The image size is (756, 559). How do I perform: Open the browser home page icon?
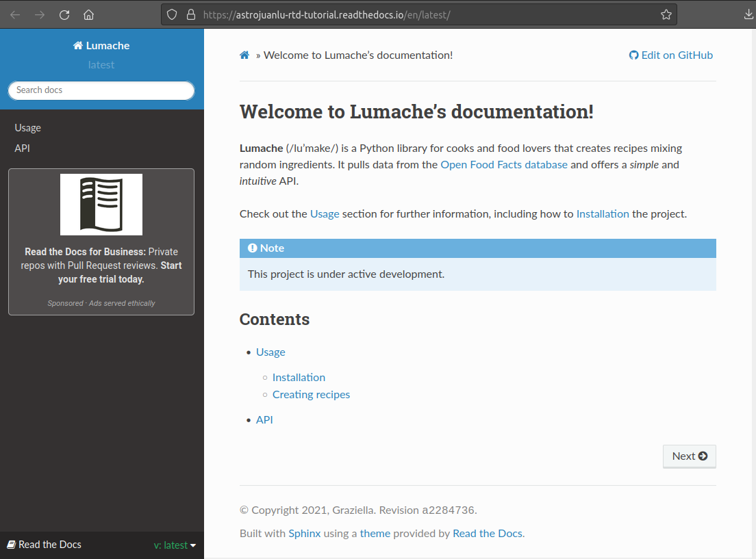click(88, 14)
